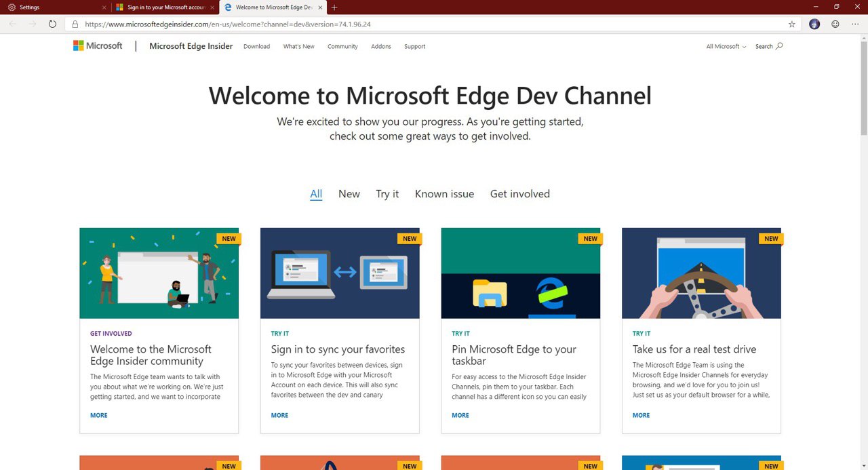Viewport: 868px width, 470px height.
Task: Open the What's New nav link
Action: click(299, 47)
